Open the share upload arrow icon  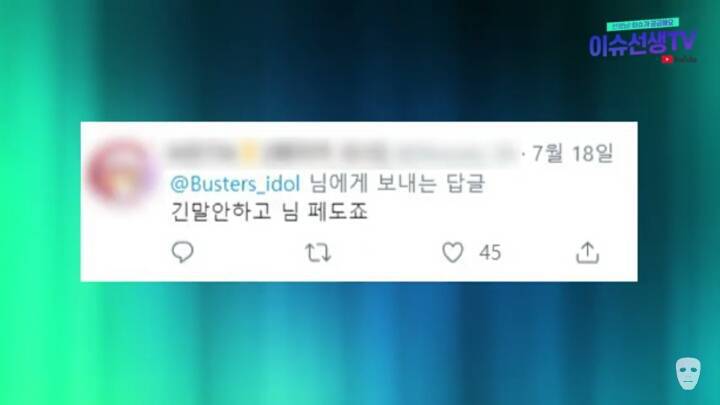tap(588, 253)
